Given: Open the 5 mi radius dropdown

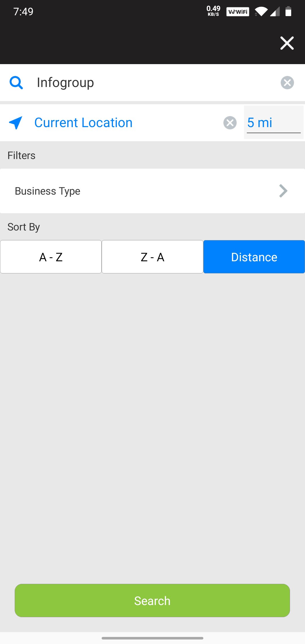Looking at the screenshot, I should [273, 123].
